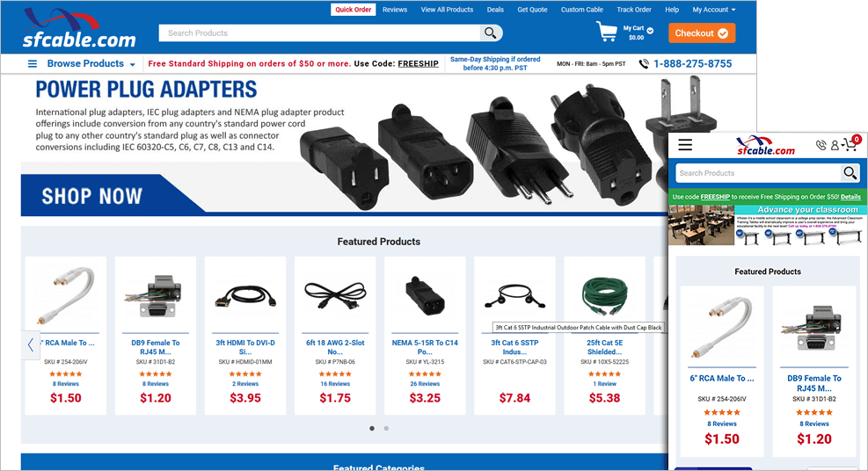Tap the mobile phone call icon

[821, 145]
